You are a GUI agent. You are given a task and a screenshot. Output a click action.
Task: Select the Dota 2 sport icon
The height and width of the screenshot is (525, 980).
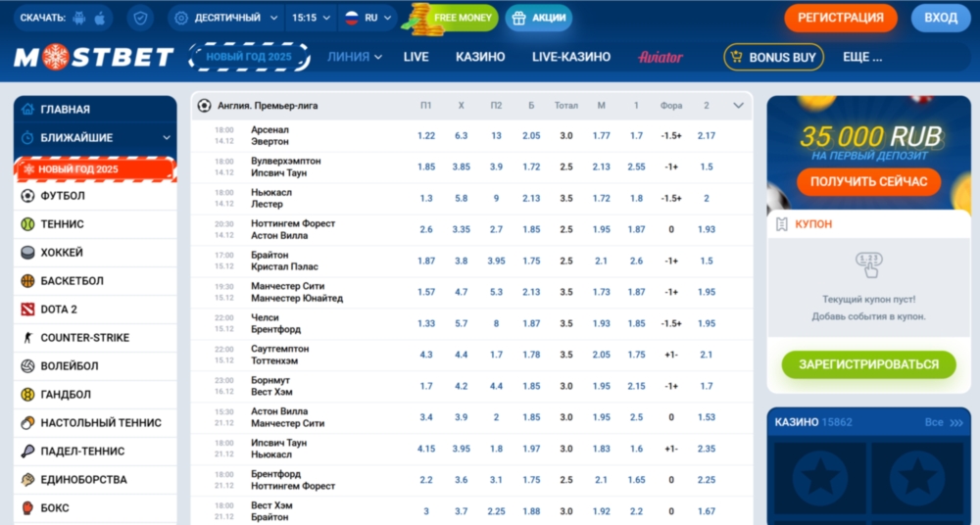tap(27, 310)
